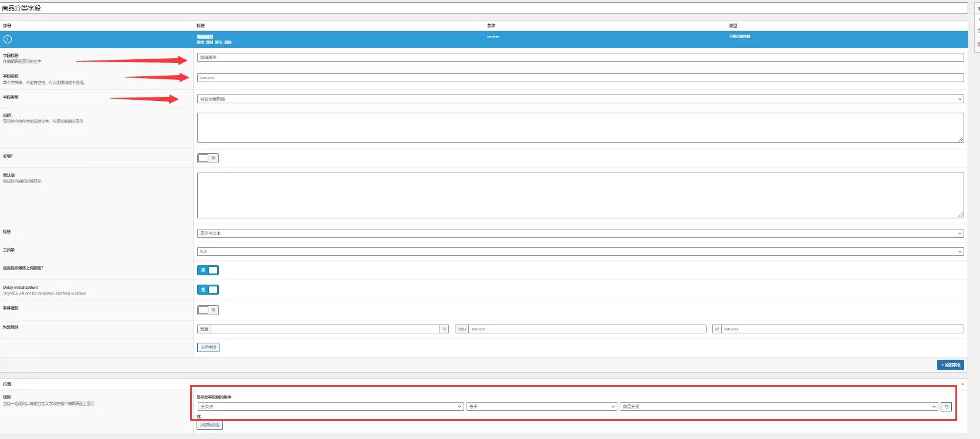Expand the 分类法 rule parameter dropdown
This screenshot has width=980, height=439.
330,407
